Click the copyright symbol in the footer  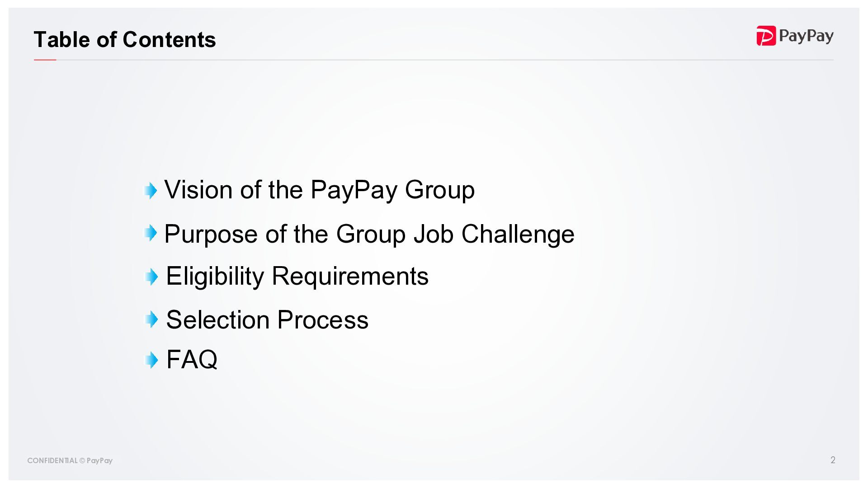tap(82, 460)
